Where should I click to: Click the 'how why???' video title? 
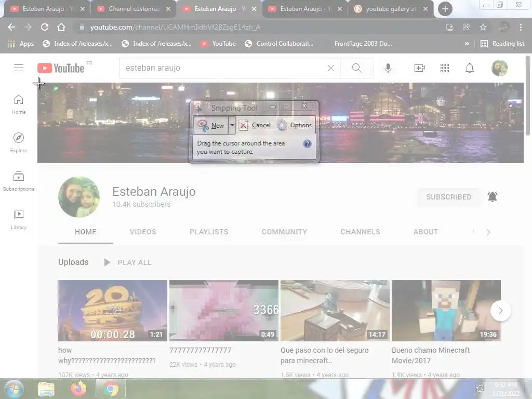pyautogui.click(x=107, y=355)
